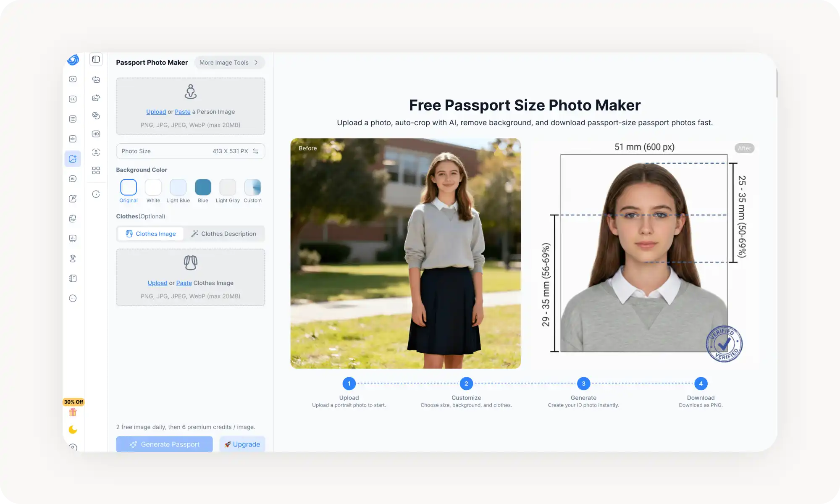Switch to the Clothes Description tab

[225, 234]
